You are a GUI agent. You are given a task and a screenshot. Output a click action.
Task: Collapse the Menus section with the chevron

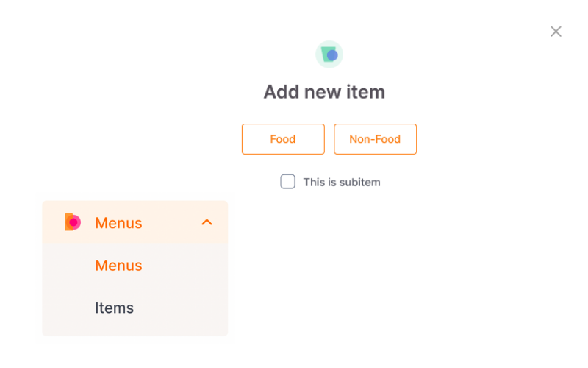(207, 222)
